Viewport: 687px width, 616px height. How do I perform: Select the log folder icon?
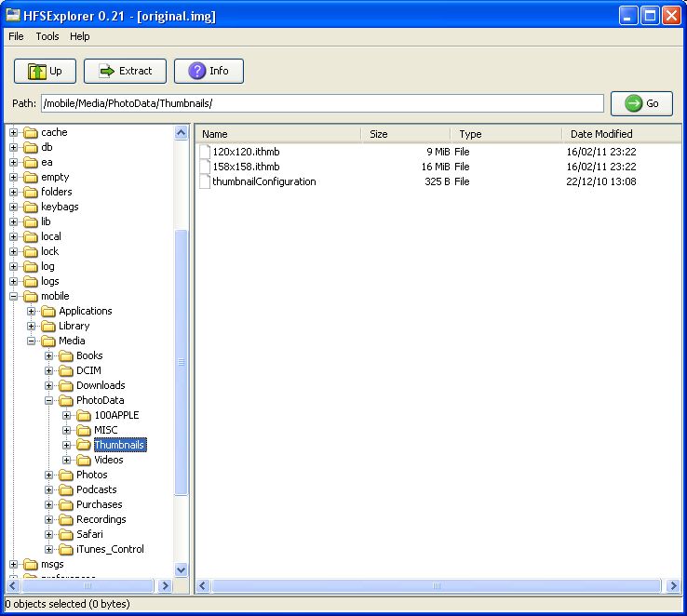point(31,267)
